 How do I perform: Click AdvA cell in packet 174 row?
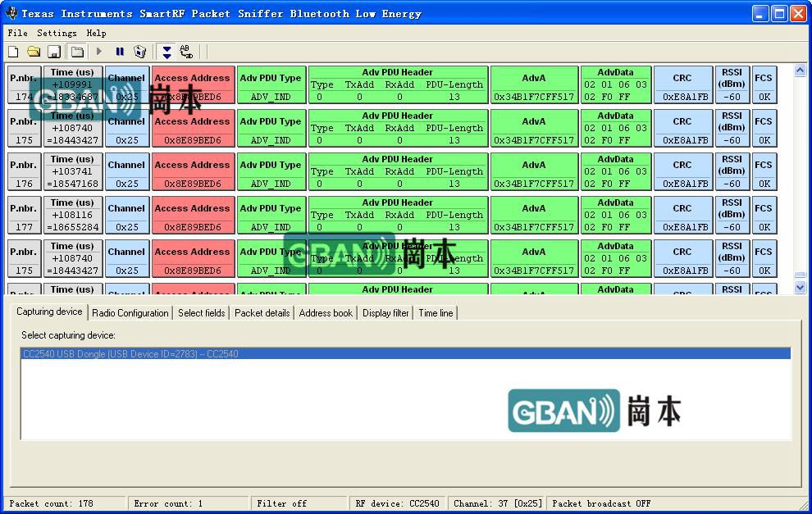(x=534, y=85)
